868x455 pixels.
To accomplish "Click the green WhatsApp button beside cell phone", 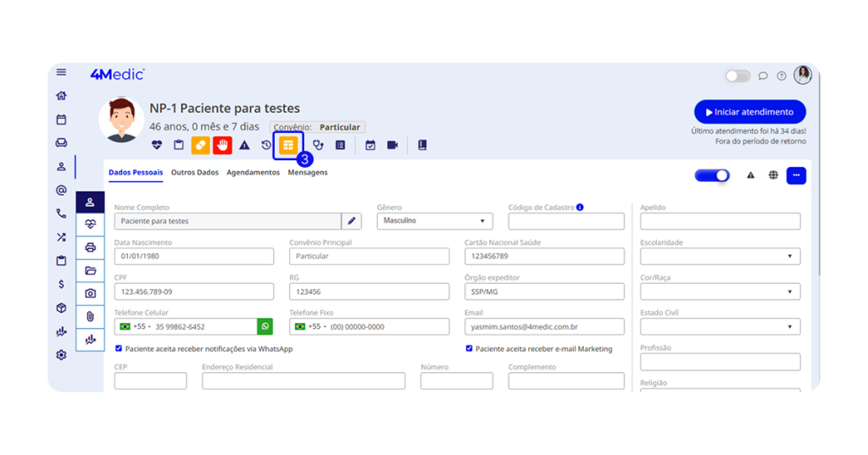I will click(265, 326).
